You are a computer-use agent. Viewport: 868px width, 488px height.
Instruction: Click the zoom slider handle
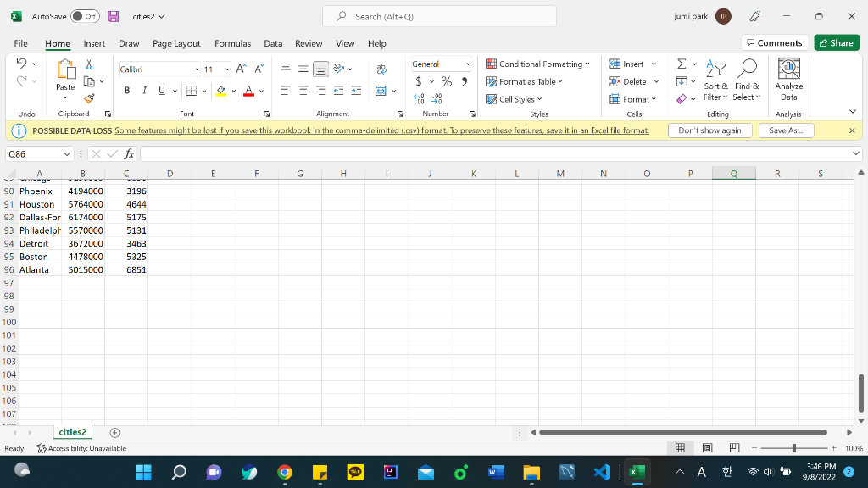click(x=793, y=447)
